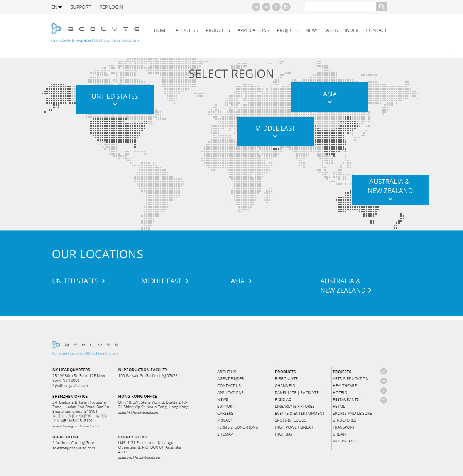The width and height of the screenshot is (463, 476).
Task: Open footer EVENTS & ENTERTAINMENT link
Action: (300, 414)
